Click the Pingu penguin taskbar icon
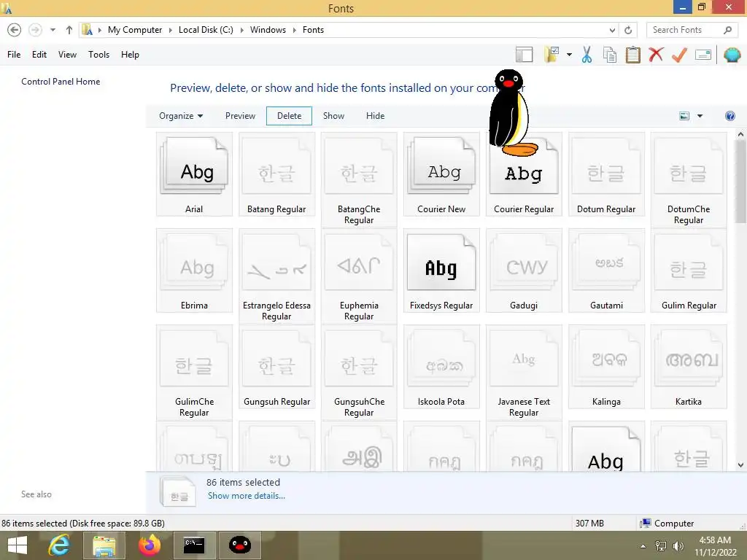 pos(239,545)
